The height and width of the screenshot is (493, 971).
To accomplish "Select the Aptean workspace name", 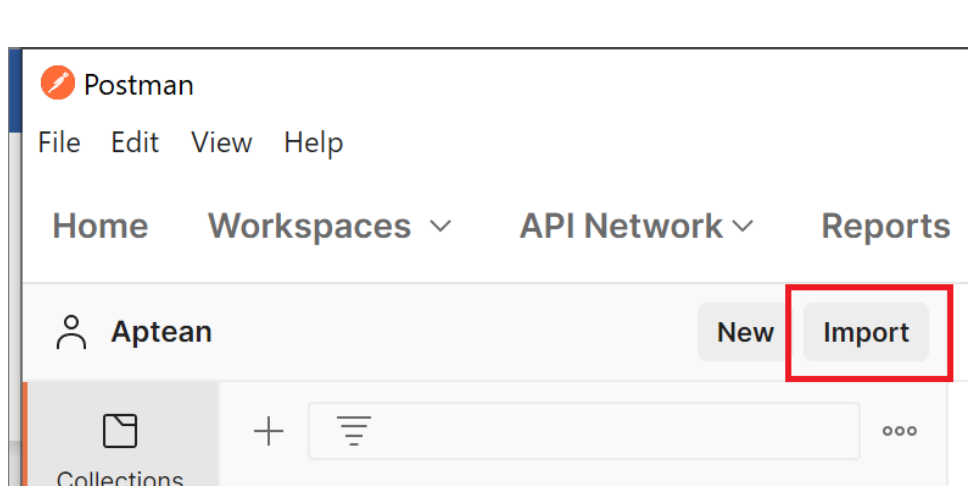I will (161, 332).
